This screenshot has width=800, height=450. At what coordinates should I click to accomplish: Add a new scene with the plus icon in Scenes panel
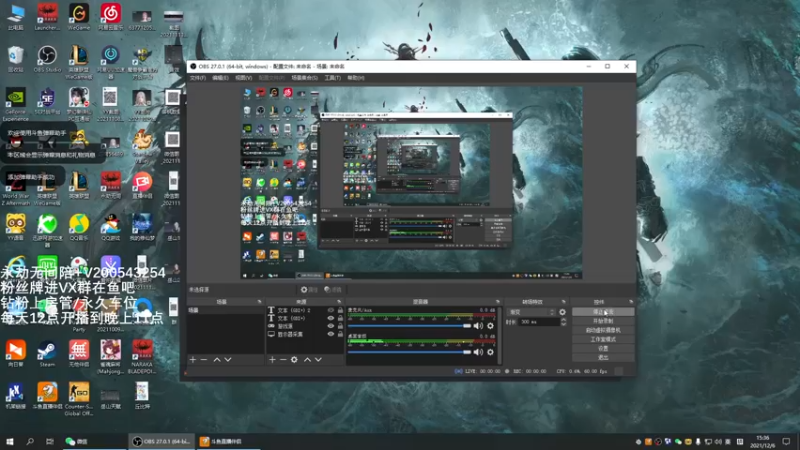(193, 360)
